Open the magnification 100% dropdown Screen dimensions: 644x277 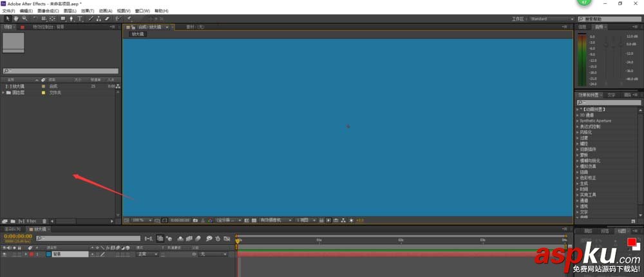click(142, 220)
